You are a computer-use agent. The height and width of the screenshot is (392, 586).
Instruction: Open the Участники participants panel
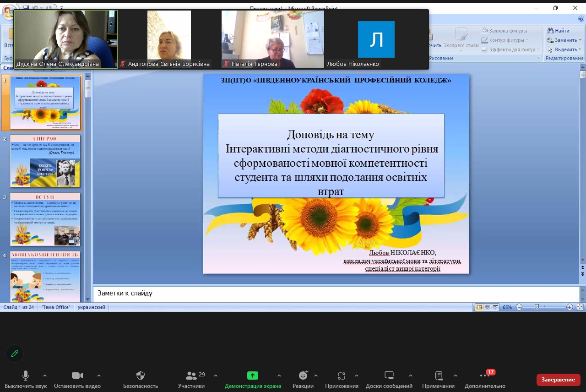[x=191, y=380]
